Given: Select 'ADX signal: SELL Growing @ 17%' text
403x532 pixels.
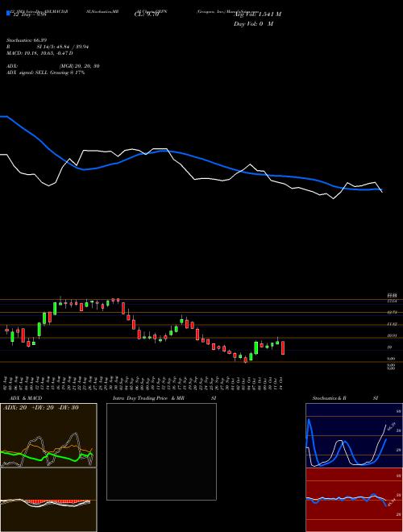Looking at the screenshot, I should click(45, 73).
